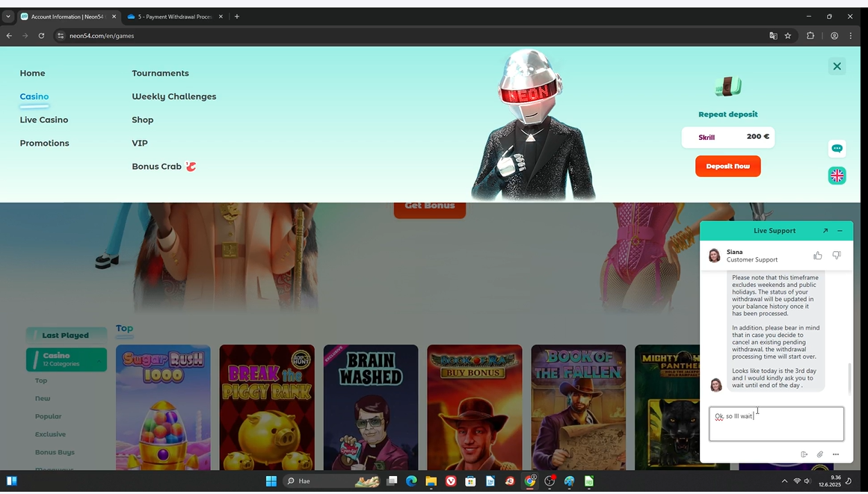Go to Home in the menu
868x494 pixels.
pos(33,73)
